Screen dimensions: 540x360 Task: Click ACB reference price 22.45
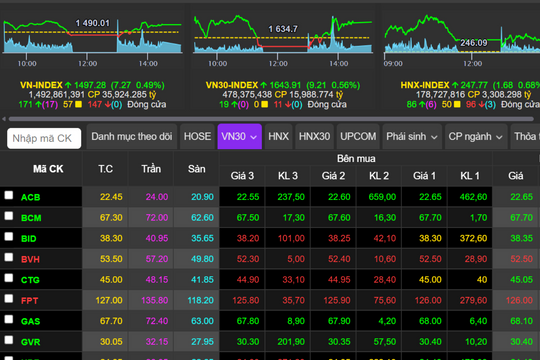pos(111,197)
